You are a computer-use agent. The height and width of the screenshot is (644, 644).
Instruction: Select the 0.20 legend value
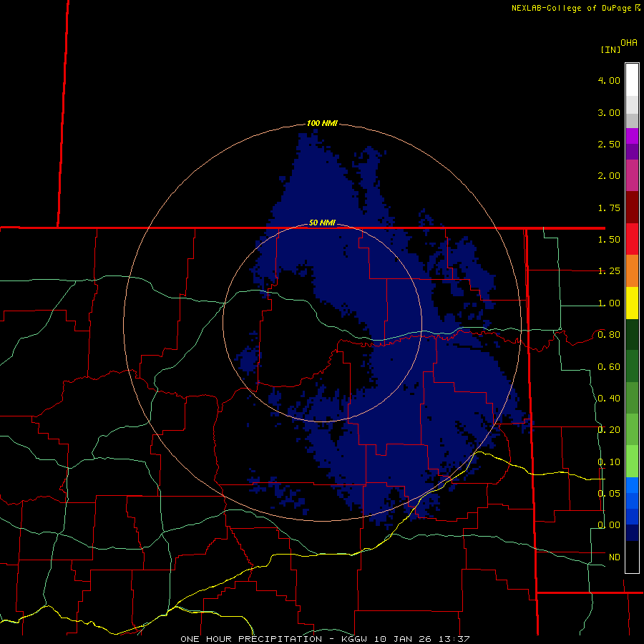point(609,430)
